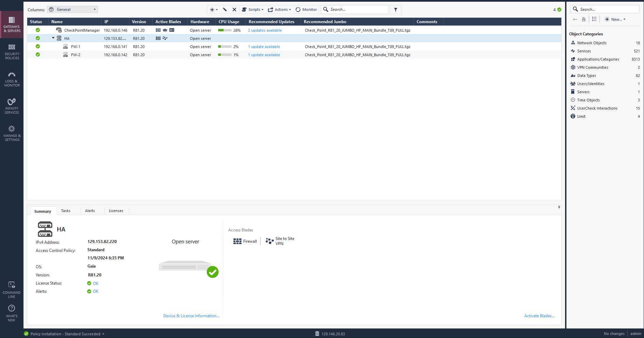Click the Delete X icon in the toolbar
The image size is (644, 338).
pos(234,10)
